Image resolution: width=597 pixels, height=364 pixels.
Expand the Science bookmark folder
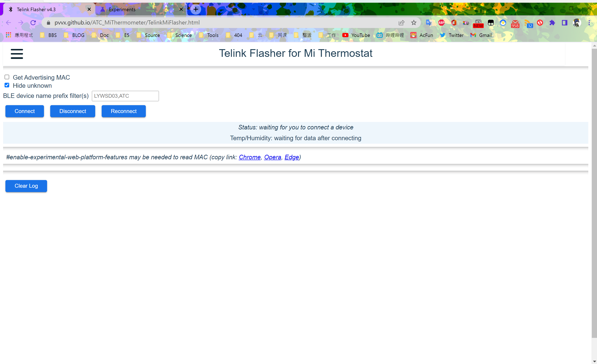179,35
